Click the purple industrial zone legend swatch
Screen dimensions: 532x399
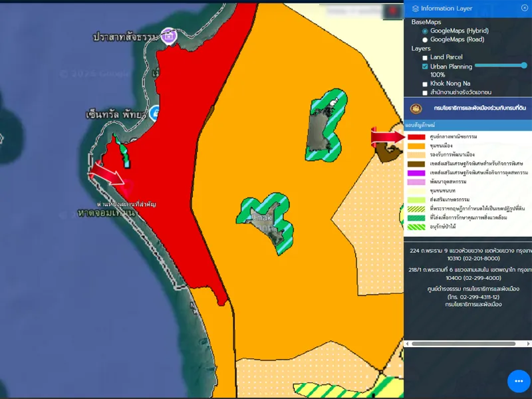(416, 172)
